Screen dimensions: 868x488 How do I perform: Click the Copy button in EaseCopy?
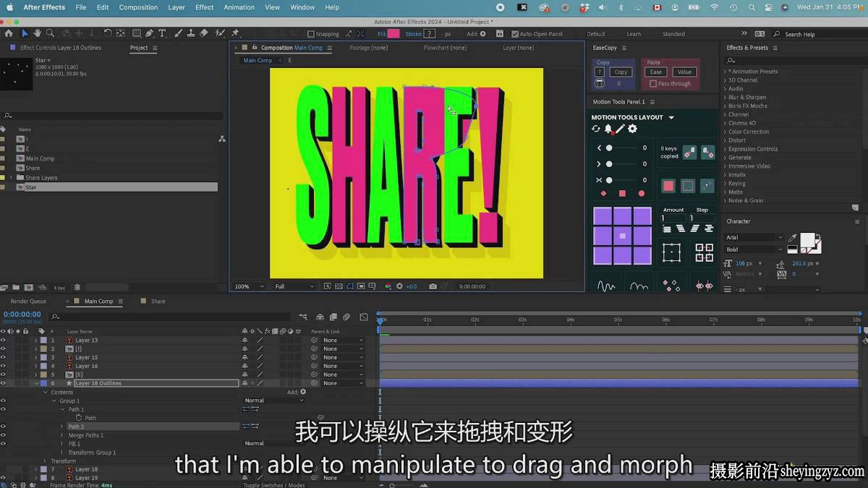click(621, 72)
